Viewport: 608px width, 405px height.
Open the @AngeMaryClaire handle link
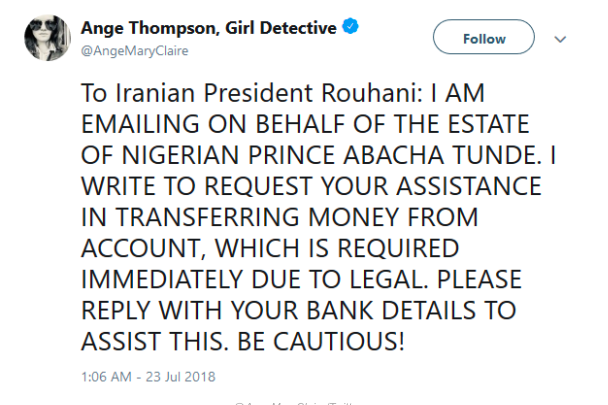point(134,51)
